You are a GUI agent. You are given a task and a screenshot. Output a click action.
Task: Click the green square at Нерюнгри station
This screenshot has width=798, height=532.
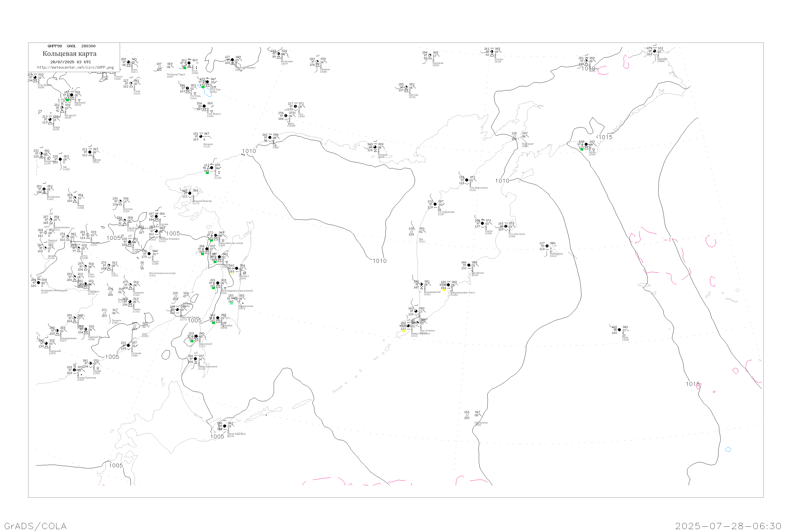coord(68,100)
